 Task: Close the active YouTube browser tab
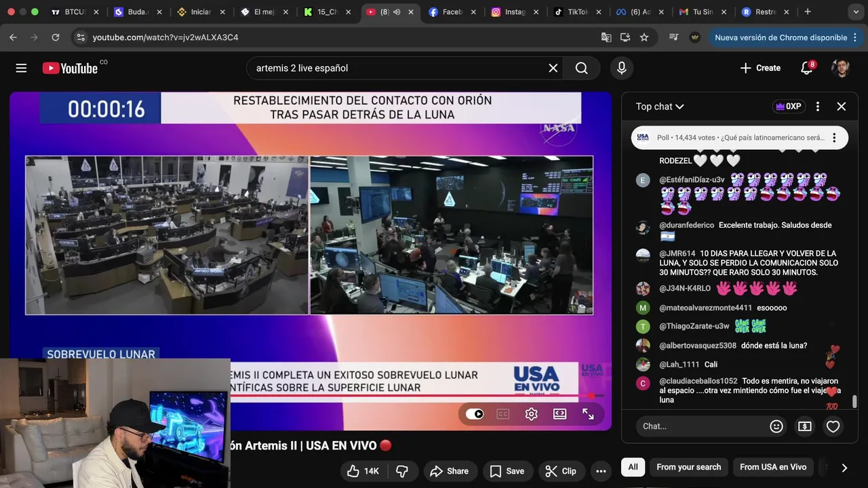tap(410, 12)
